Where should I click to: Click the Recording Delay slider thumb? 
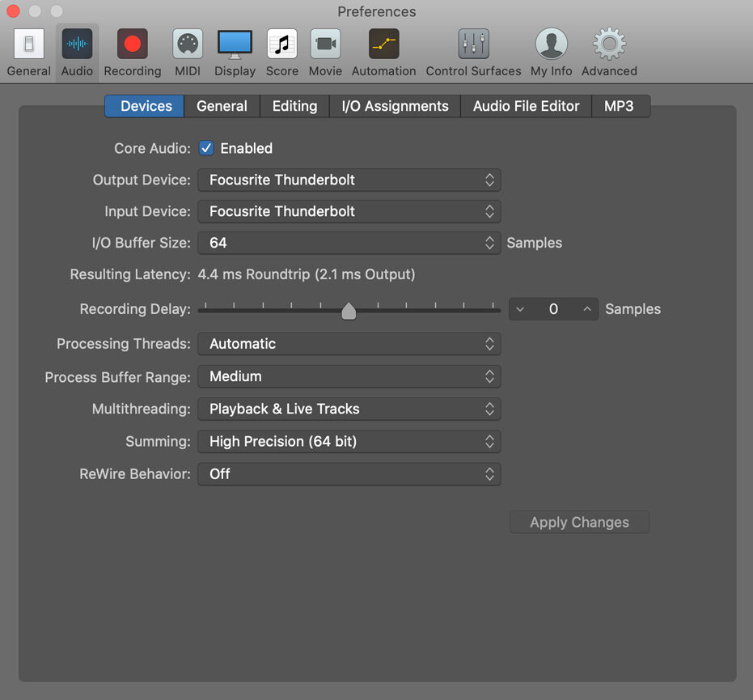pos(349,311)
